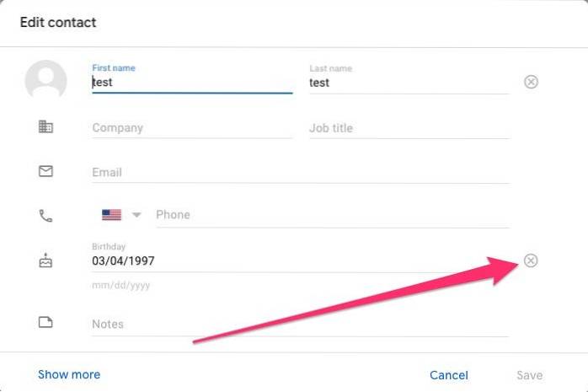This screenshot has width=588, height=392.
Task: Select the Phone number field
Action: (x=331, y=215)
